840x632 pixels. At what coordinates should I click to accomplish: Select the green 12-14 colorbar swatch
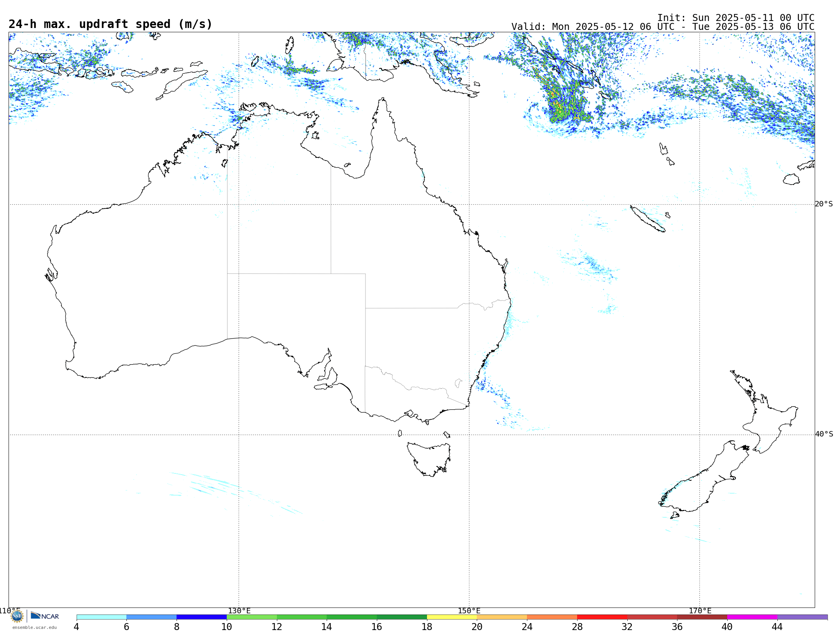click(x=302, y=617)
